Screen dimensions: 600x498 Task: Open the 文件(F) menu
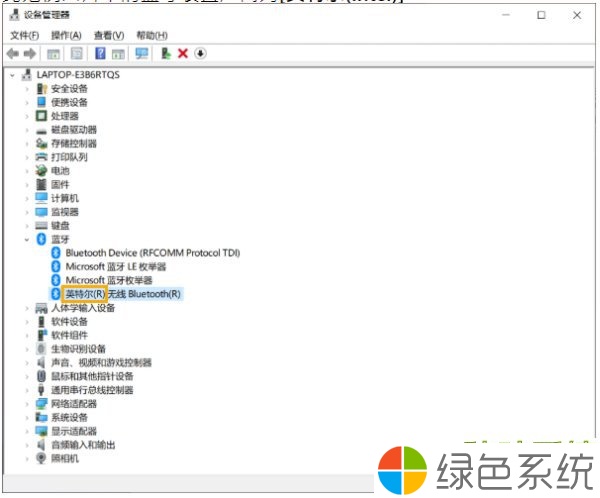pyautogui.click(x=24, y=36)
